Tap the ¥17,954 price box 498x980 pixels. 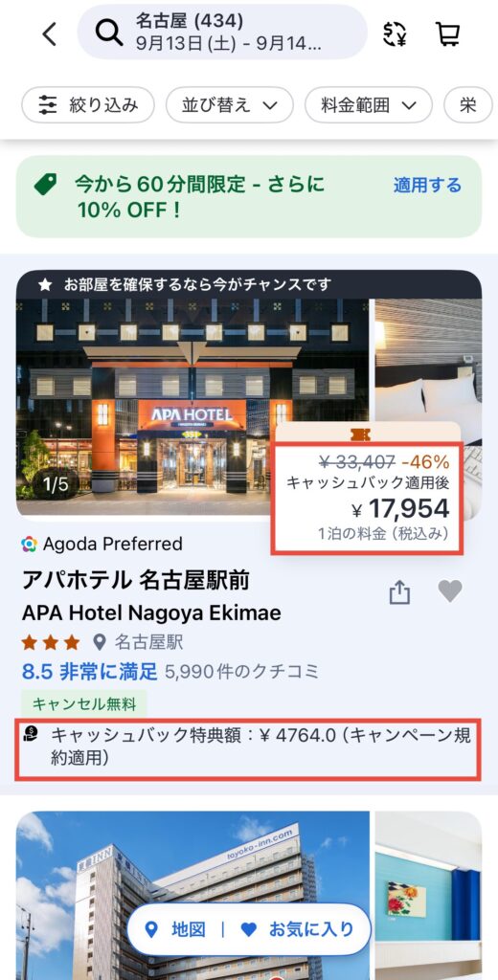pos(367,498)
